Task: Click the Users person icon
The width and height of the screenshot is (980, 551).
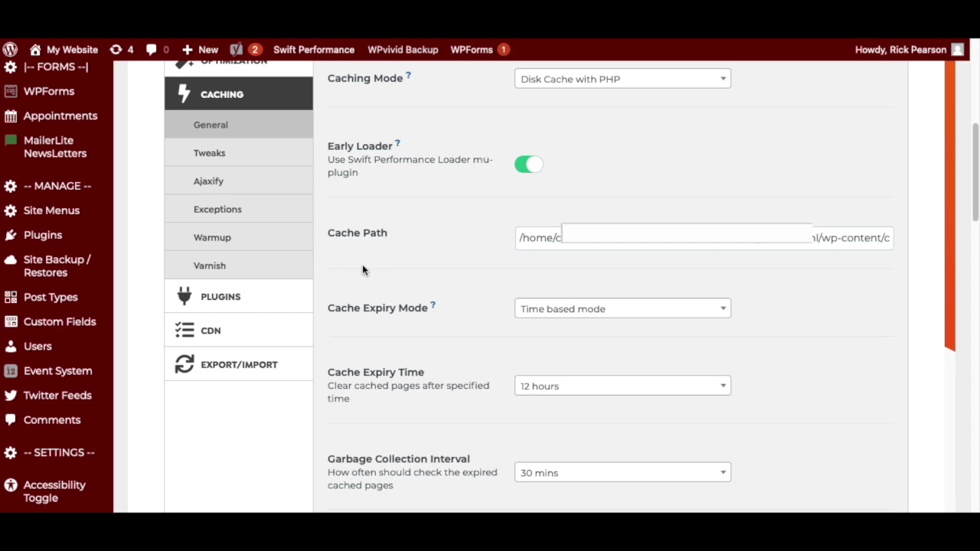Action: (x=10, y=346)
